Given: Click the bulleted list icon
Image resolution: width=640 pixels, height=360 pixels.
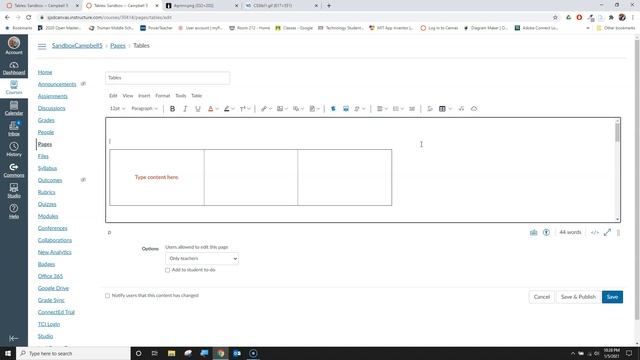Looking at the screenshot, I should point(396,109).
